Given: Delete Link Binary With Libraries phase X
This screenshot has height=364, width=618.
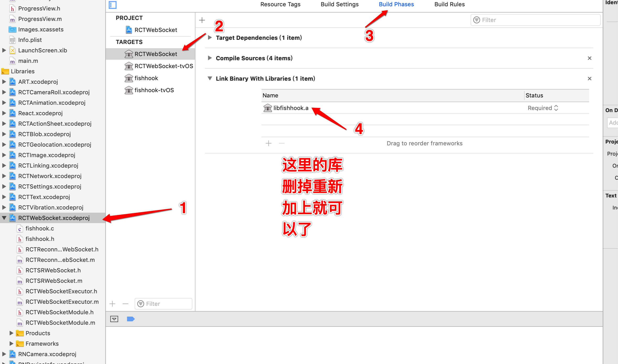Looking at the screenshot, I should [x=589, y=79].
